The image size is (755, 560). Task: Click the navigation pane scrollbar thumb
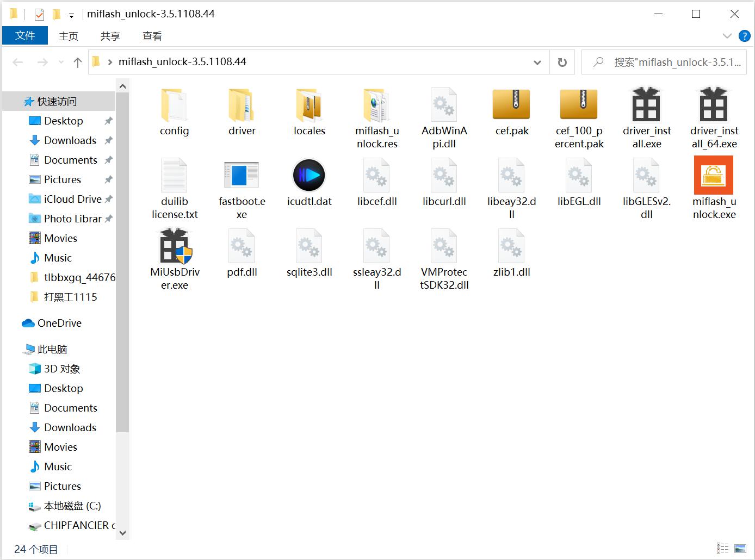pos(122,262)
